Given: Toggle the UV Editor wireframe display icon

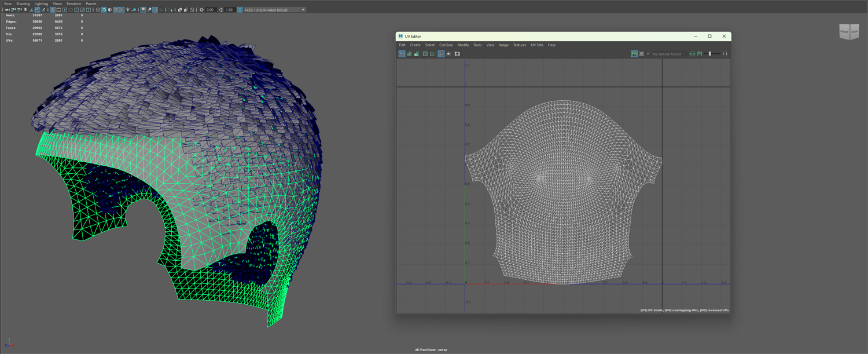Looking at the screenshot, I should [402, 54].
